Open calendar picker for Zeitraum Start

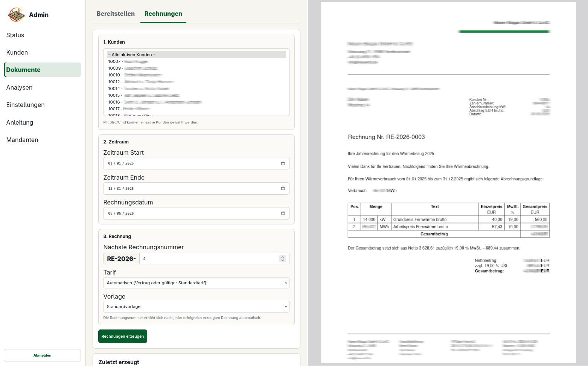(x=283, y=163)
